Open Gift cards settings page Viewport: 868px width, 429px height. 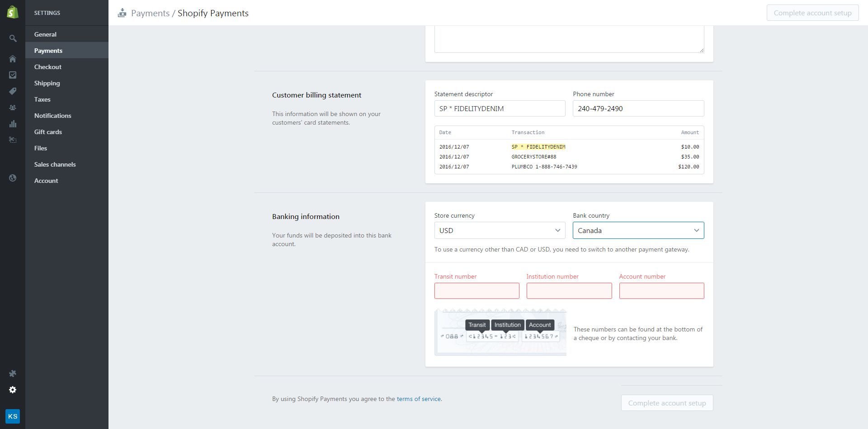[x=48, y=132]
